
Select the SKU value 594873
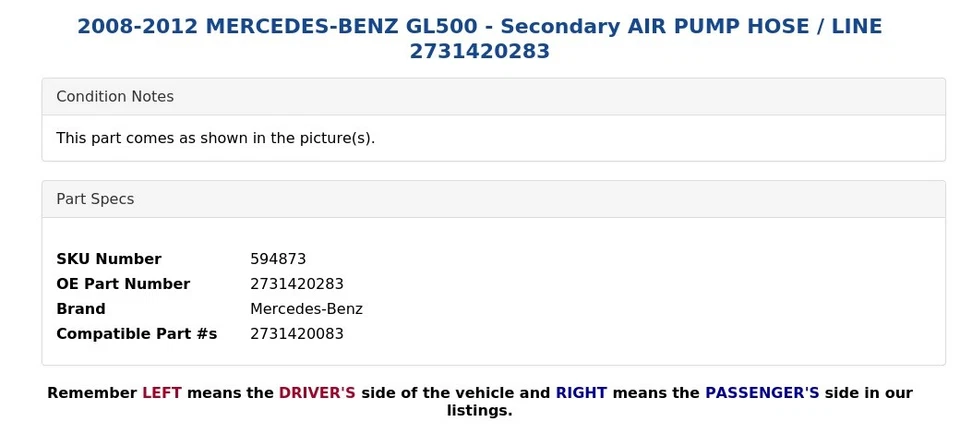(x=278, y=259)
